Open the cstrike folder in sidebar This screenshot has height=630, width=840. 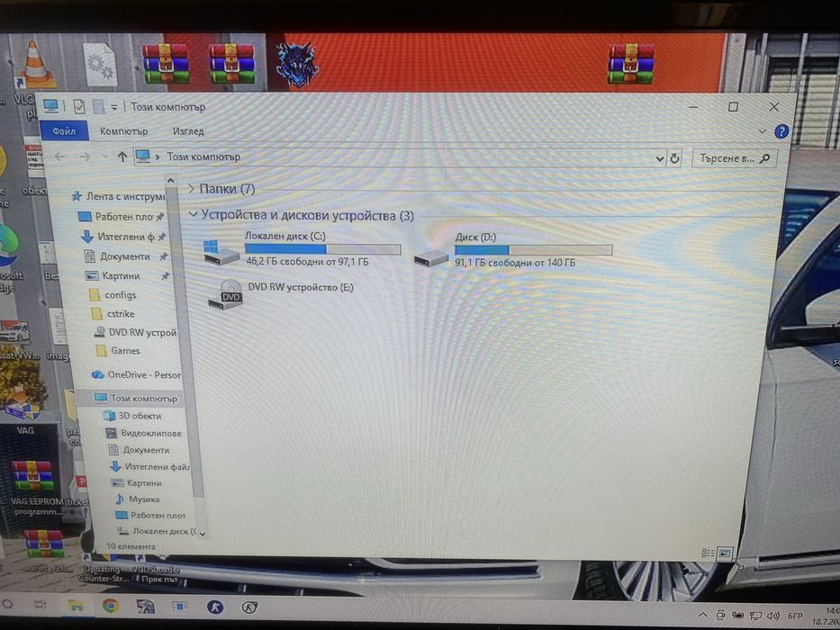pos(113,313)
